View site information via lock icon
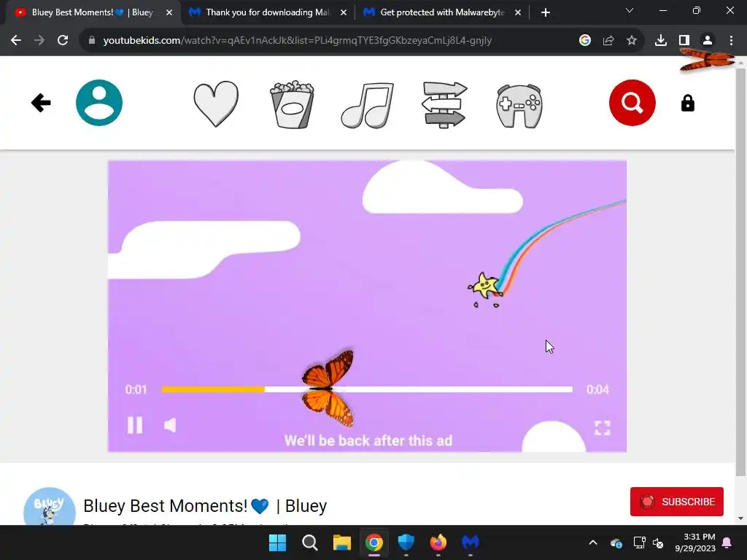The height and width of the screenshot is (560, 747). [x=92, y=41]
